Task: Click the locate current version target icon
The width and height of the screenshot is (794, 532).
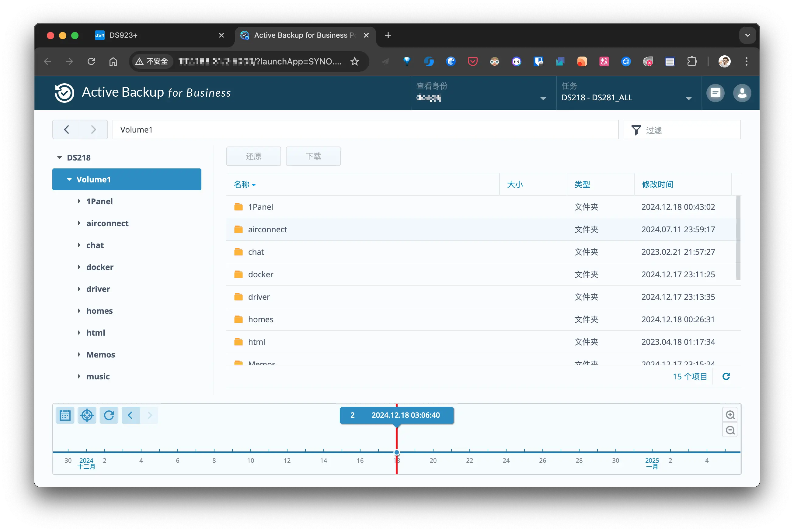Action: 87,415
